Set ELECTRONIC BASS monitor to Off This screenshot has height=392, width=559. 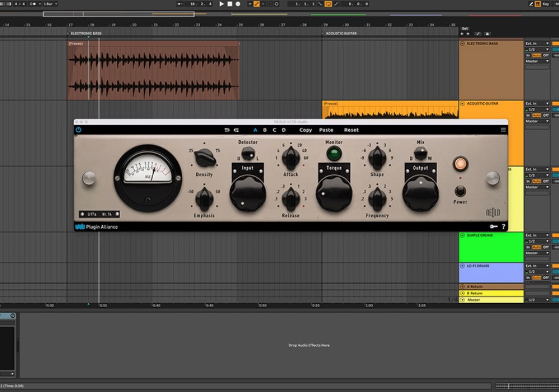(x=546, y=55)
